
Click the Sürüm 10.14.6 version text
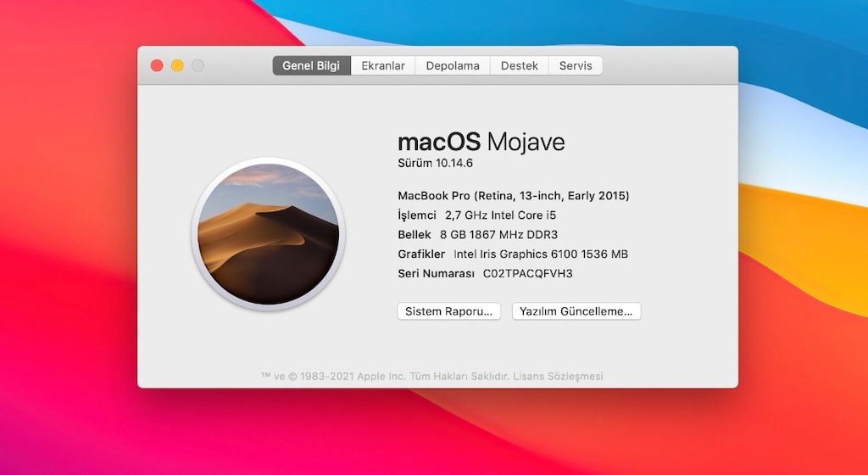coord(435,163)
